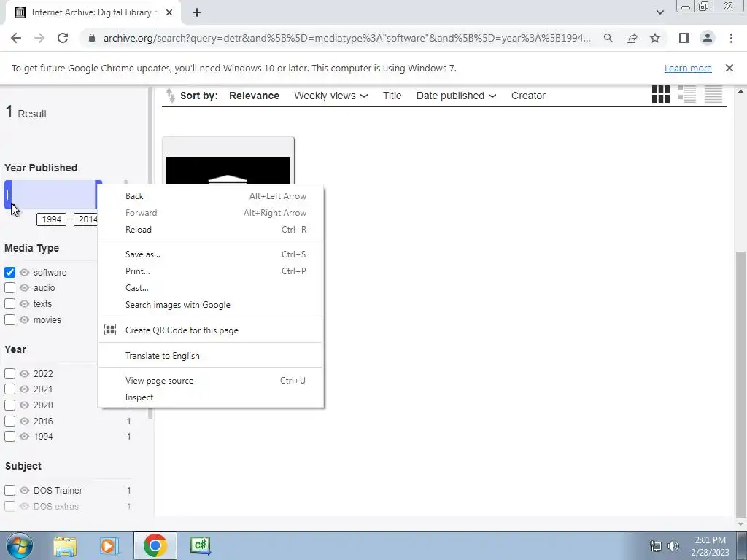The height and width of the screenshot is (560, 747).
Task: Bookmark this page with the star icon
Action: click(x=655, y=38)
